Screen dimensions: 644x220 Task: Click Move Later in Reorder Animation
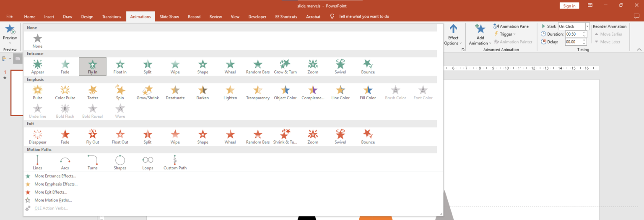pos(607,42)
